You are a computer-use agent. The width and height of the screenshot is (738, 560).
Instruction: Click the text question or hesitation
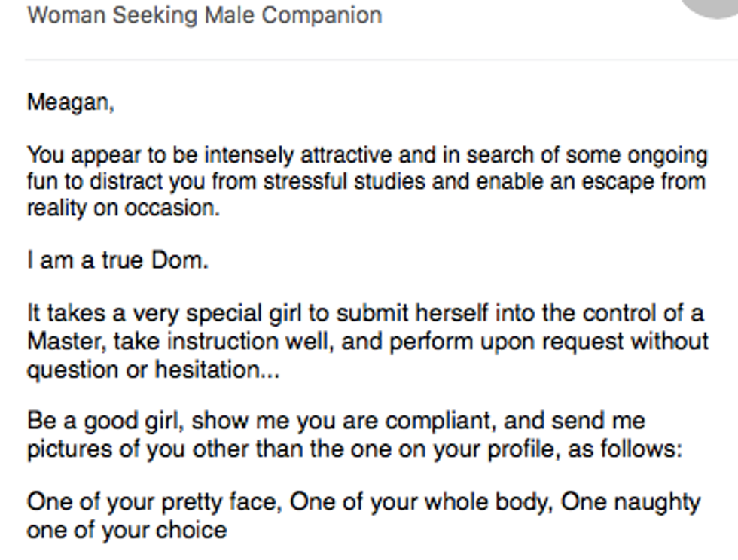[x=152, y=370]
